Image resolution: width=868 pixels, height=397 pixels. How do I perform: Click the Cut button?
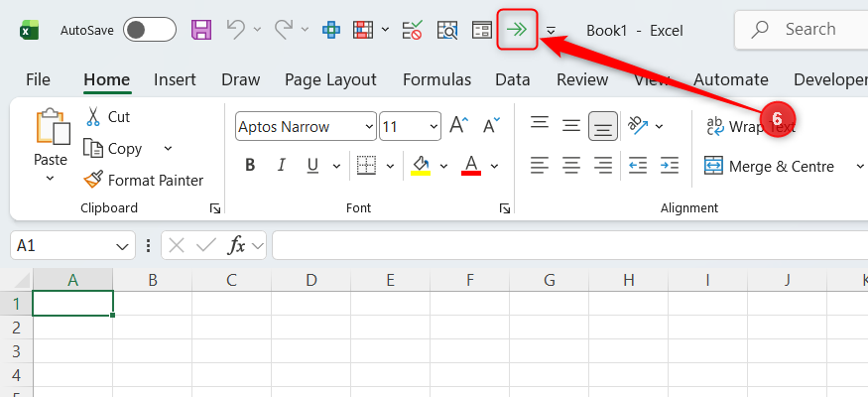click(x=107, y=117)
